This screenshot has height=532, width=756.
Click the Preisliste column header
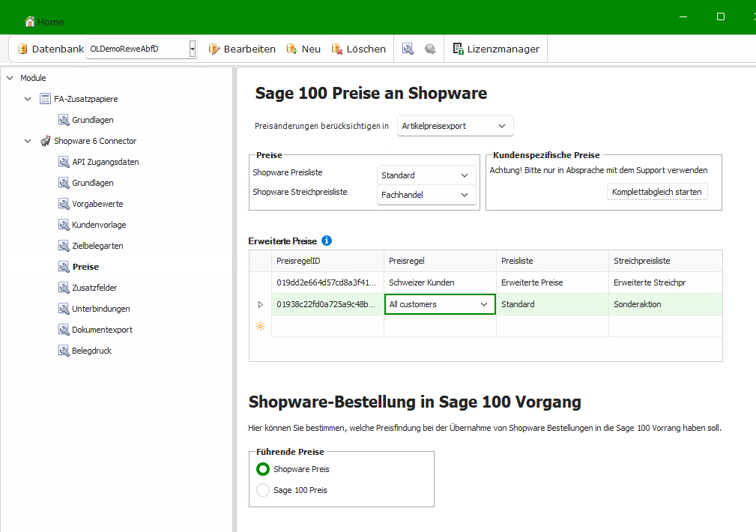tap(552, 261)
